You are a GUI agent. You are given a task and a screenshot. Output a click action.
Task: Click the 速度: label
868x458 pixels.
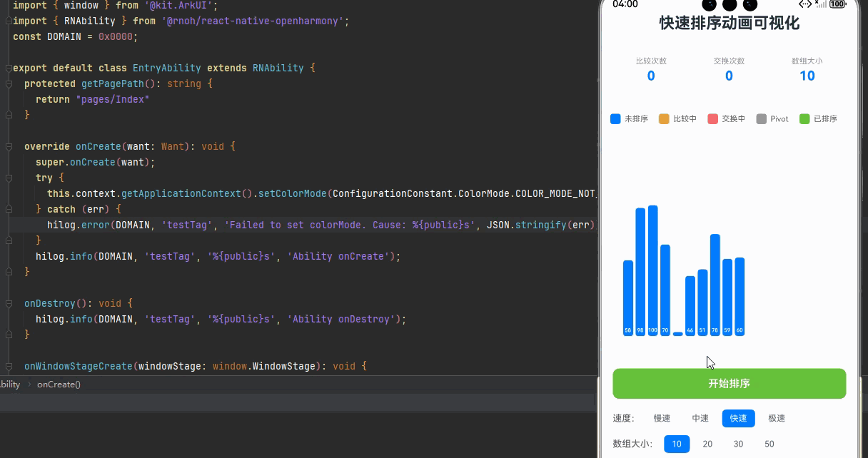tap(623, 418)
